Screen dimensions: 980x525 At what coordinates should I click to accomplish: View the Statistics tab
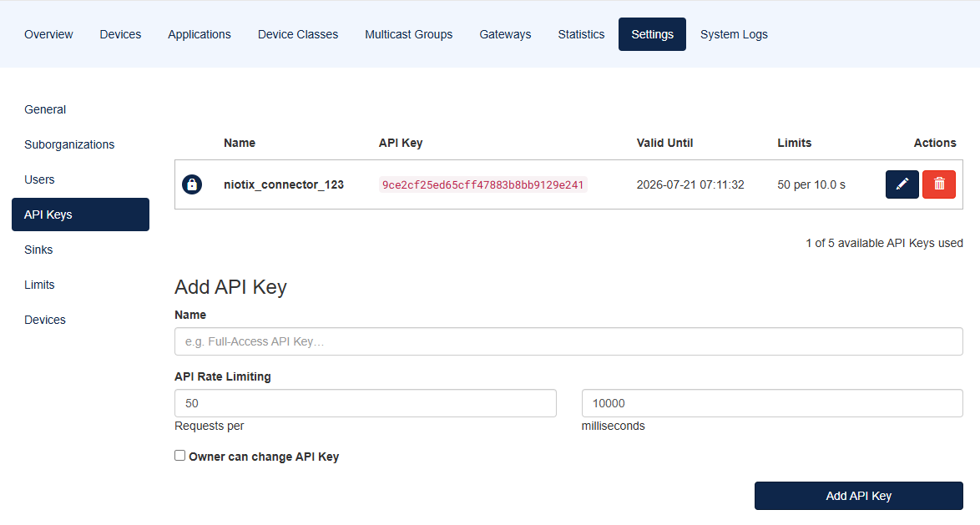(x=581, y=34)
